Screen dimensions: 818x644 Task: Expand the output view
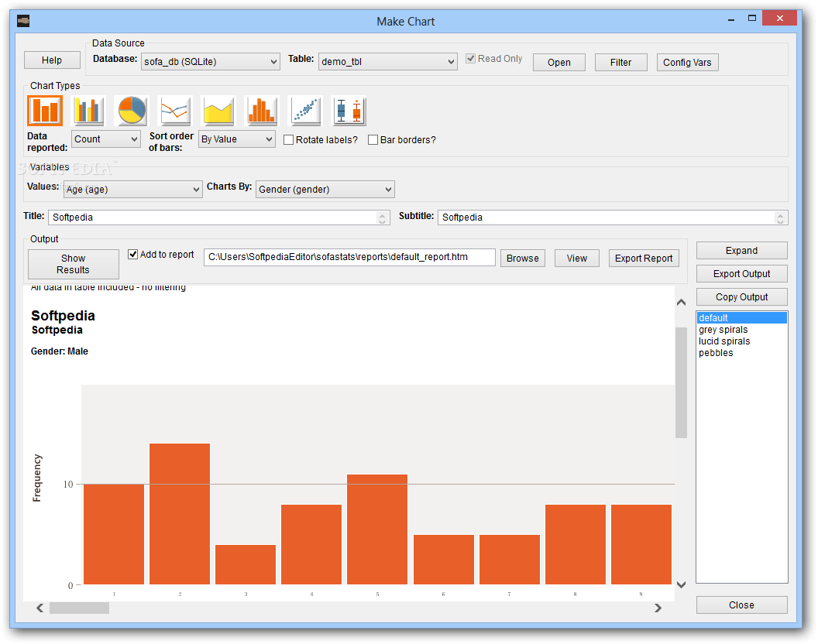point(741,250)
